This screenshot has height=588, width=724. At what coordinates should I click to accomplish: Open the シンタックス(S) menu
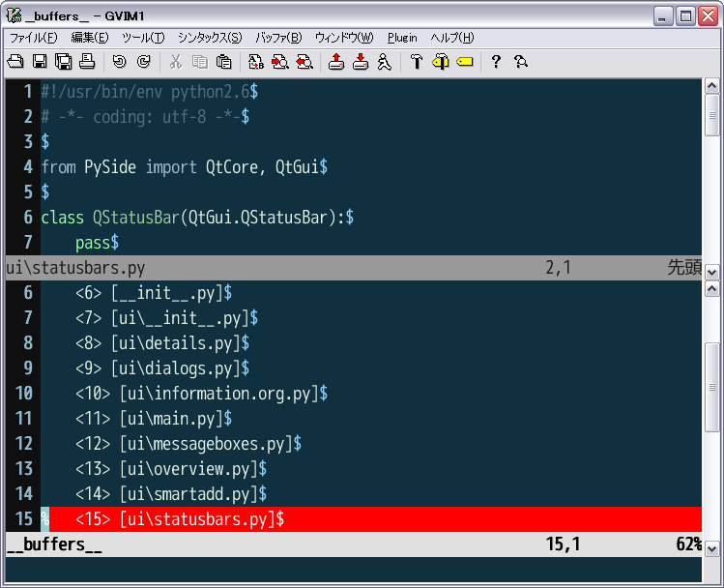pyautogui.click(x=210, y=38)
